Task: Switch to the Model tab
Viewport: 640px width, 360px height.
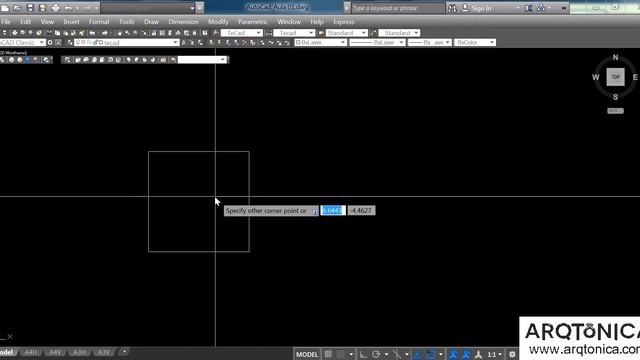Action: click(7, 352)
